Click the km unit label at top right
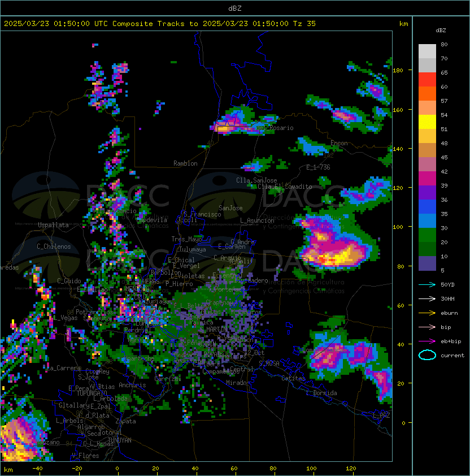Screen dimensions: 470x476 click(x=403, y=24)
